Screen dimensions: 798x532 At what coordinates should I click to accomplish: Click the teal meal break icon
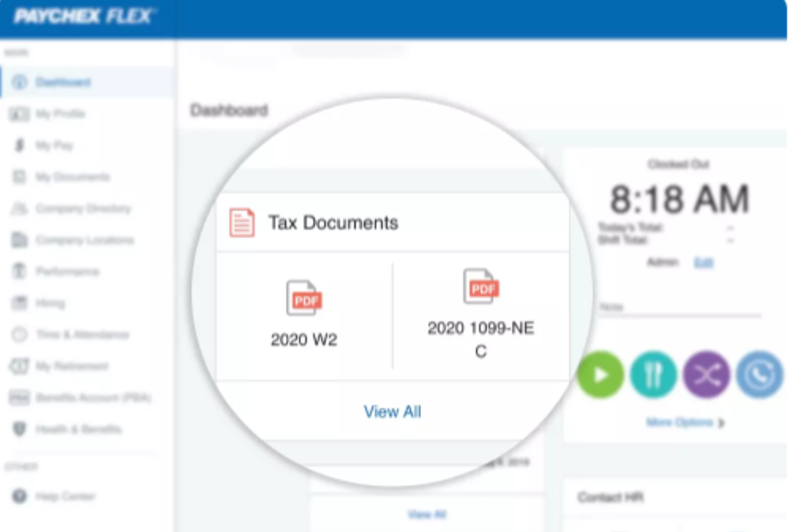coord(653,375)
